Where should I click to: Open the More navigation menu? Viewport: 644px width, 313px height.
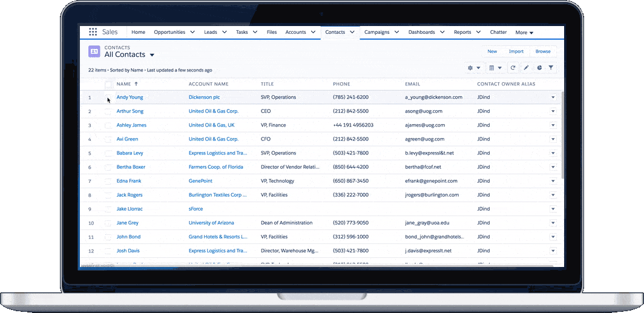click(x=524, y=33)
